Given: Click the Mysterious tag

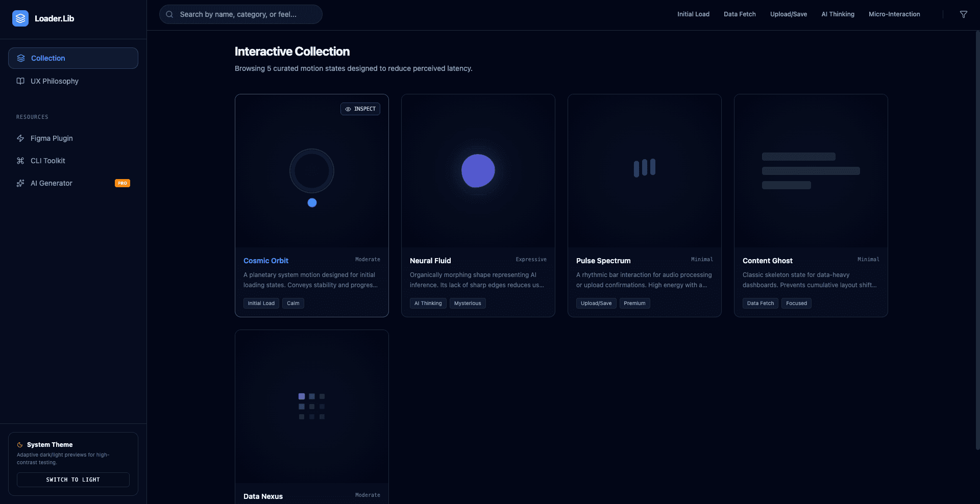Looking at the screenshot, I should [468, 304].
